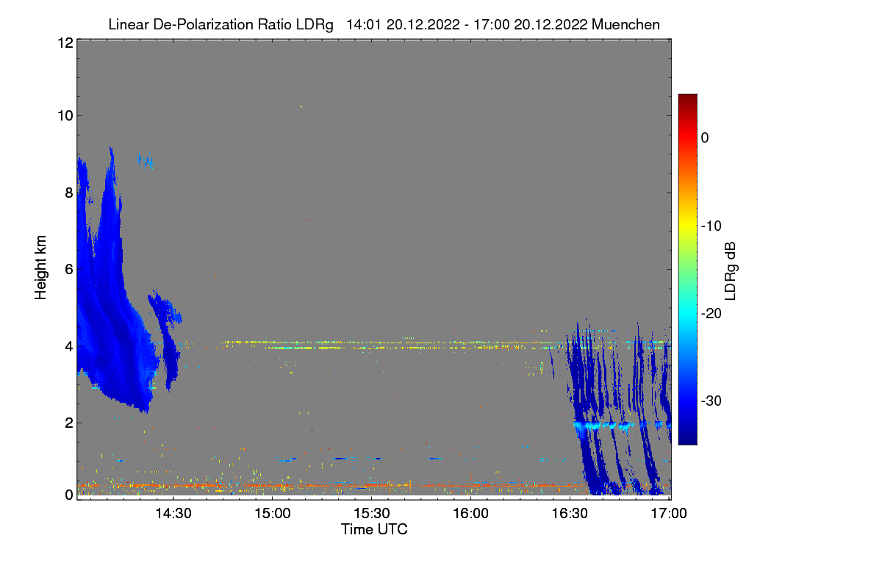Click the end time '17:00 20.12.2022' in title

point(530,24)
